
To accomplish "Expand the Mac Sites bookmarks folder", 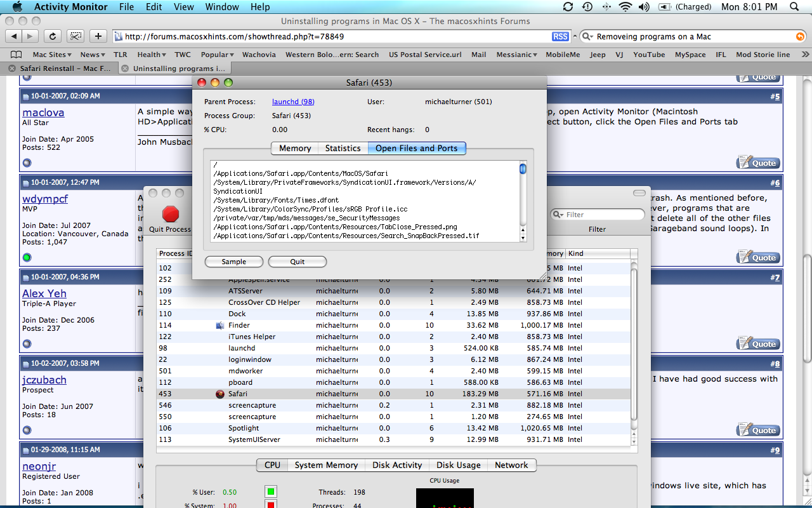I will [52, 55].
